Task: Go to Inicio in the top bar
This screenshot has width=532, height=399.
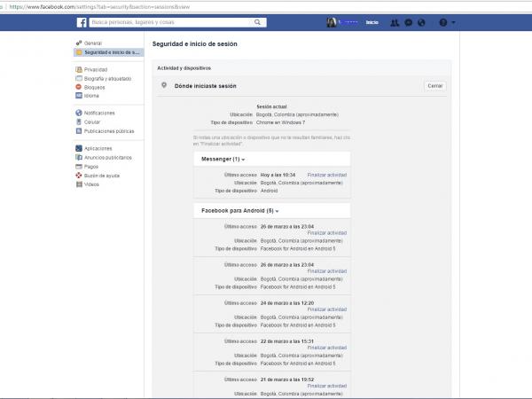Action: [x=372, y=22]
